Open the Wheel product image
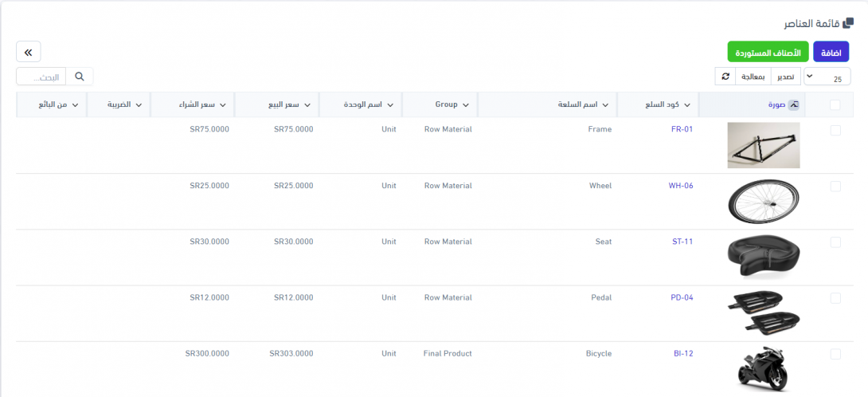This screenshot has width=868, height=397. tap(763, 201)
